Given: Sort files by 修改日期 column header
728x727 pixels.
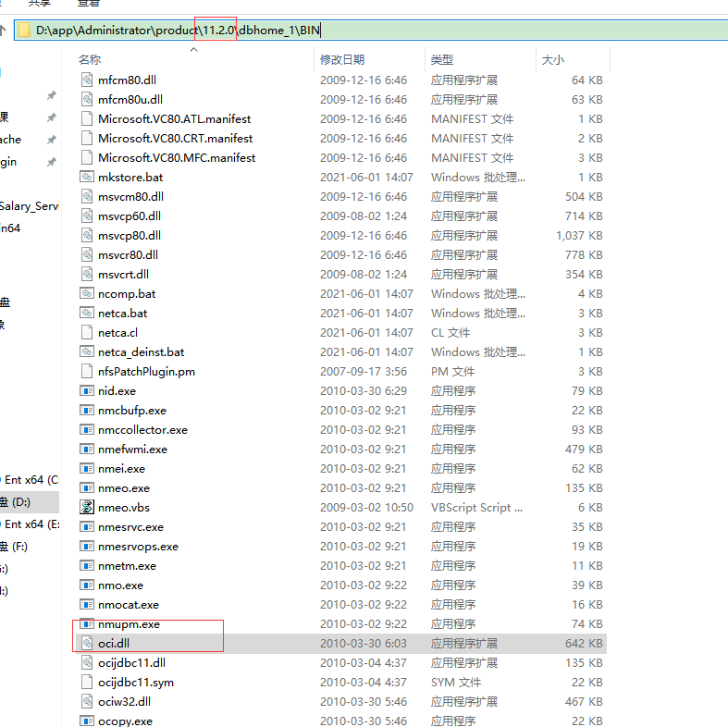Looking at the screenshot, I should click(x=342, y=59).
